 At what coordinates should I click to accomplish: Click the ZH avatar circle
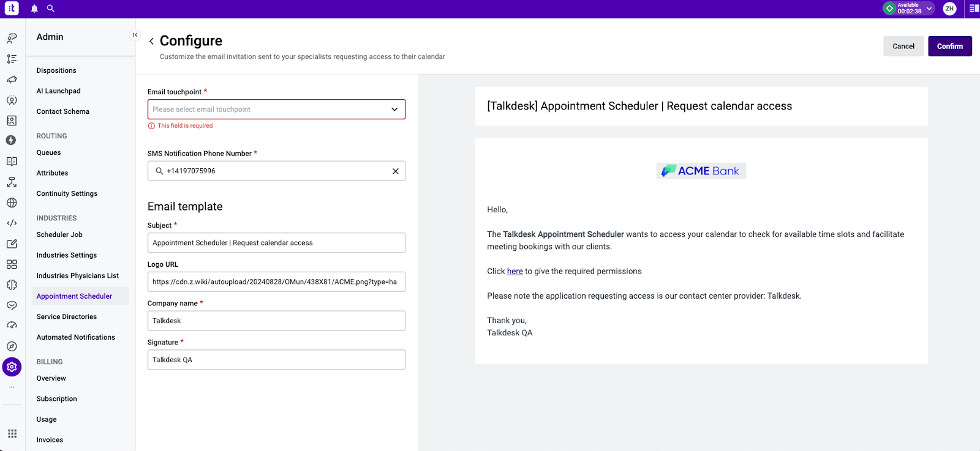click(x=949, y=9)
